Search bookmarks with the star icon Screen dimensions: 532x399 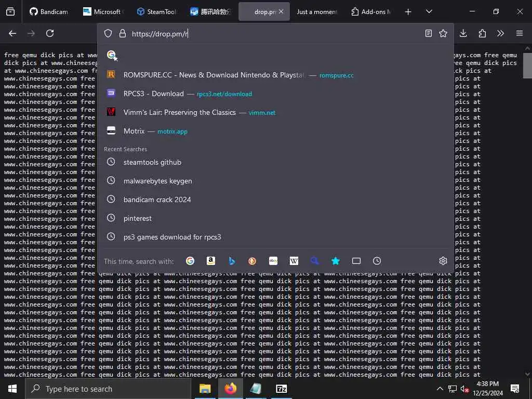click(x=336, y=261)
